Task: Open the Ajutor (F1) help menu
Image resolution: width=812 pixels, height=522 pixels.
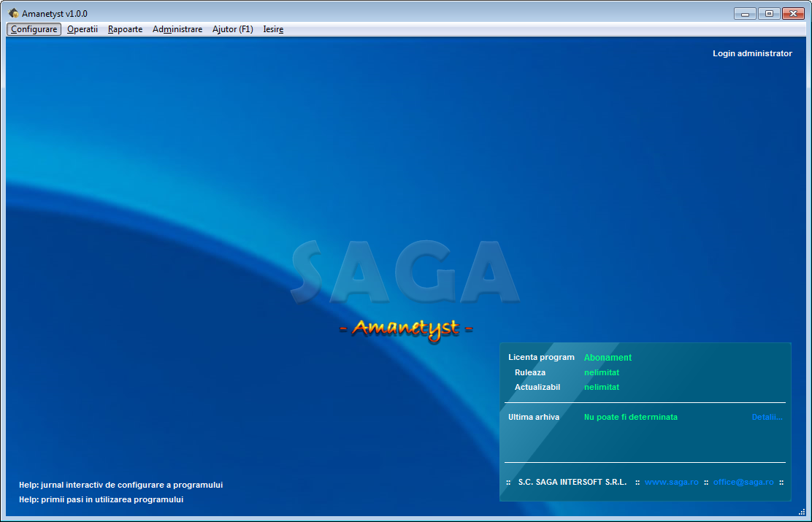Action: pyautogui.click(x=232, y=29)
